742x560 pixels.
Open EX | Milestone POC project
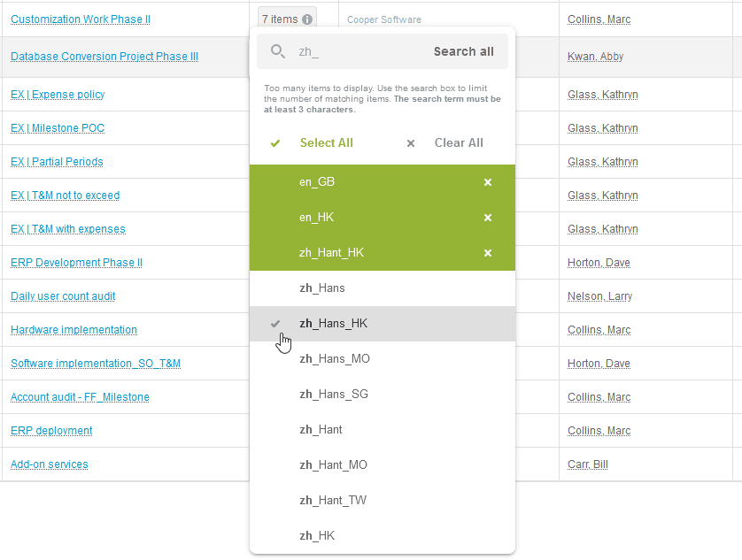58,128
